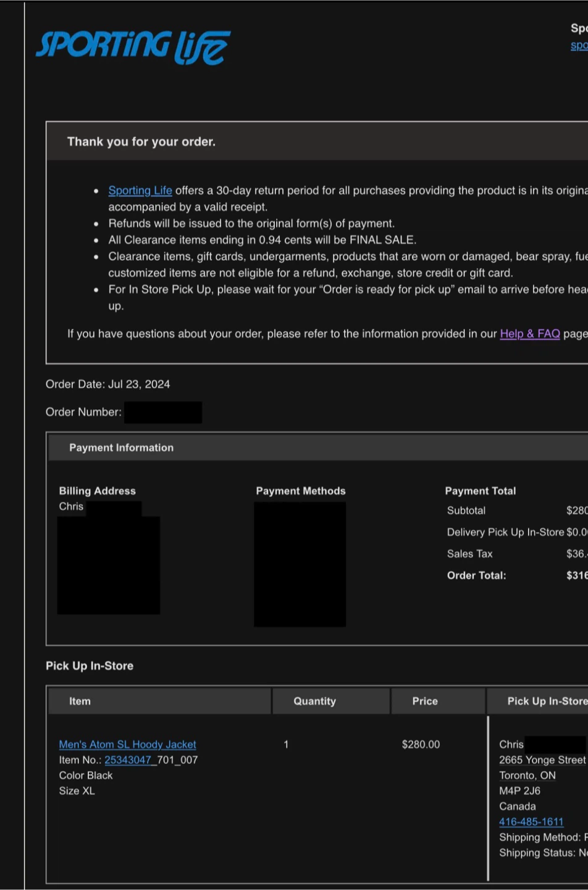The height and width of the screenshot is (890, 588).
Task: Click item number 25343047 link
Action: coord(127,760)
